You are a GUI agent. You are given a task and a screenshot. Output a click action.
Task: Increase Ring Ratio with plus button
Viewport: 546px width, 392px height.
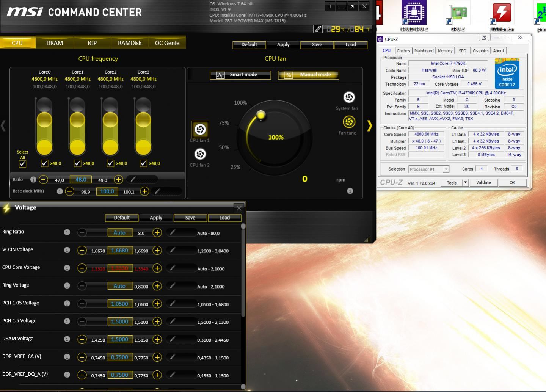(157, 232)
